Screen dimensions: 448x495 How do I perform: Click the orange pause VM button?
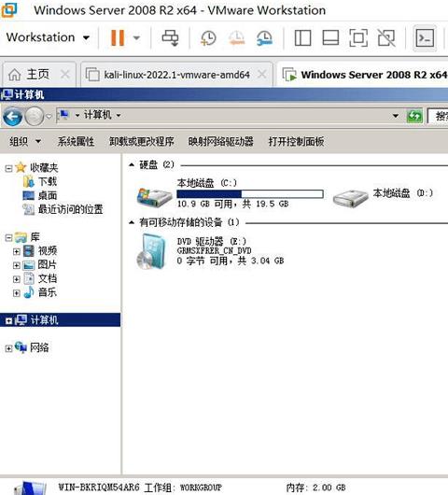coord(118,38)
